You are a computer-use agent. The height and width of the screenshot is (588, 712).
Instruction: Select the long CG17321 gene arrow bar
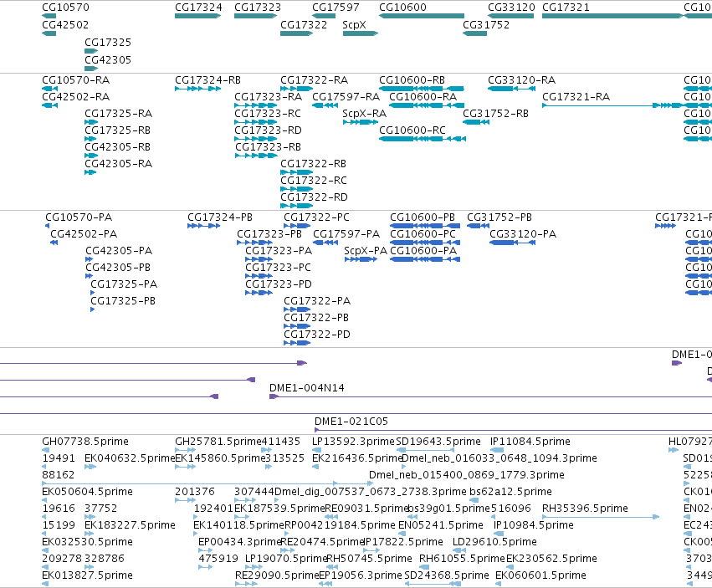tap(612, 16)
